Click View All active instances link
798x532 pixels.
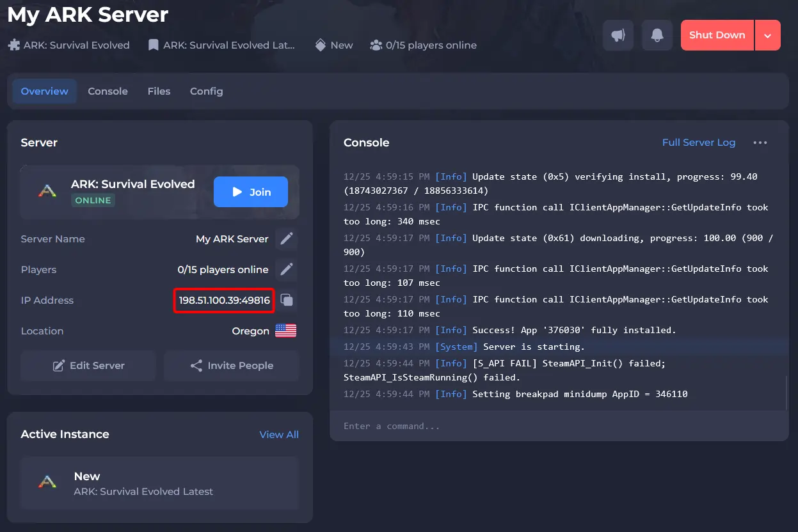(x=279, y=434)
